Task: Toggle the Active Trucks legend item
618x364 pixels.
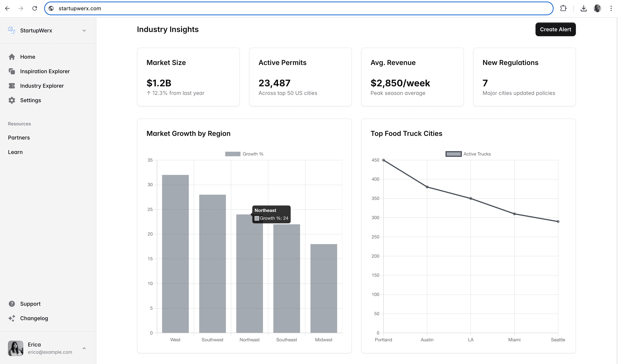Action: 468,154
